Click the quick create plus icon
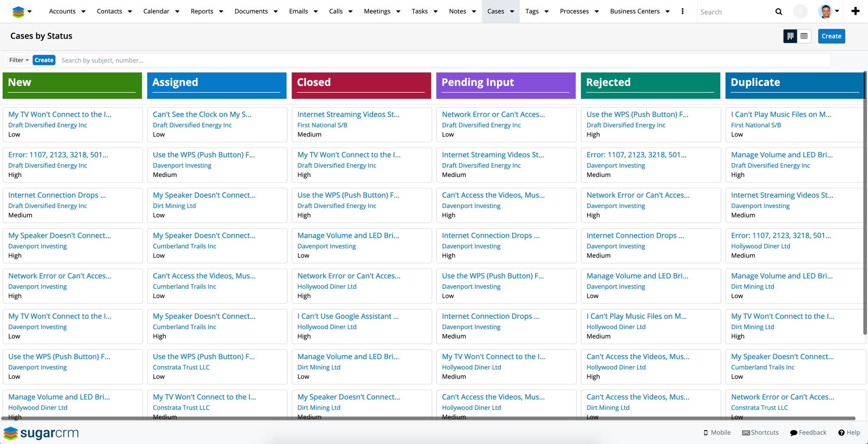This screenshot has width=868, height=444. [x=855, y=11]
